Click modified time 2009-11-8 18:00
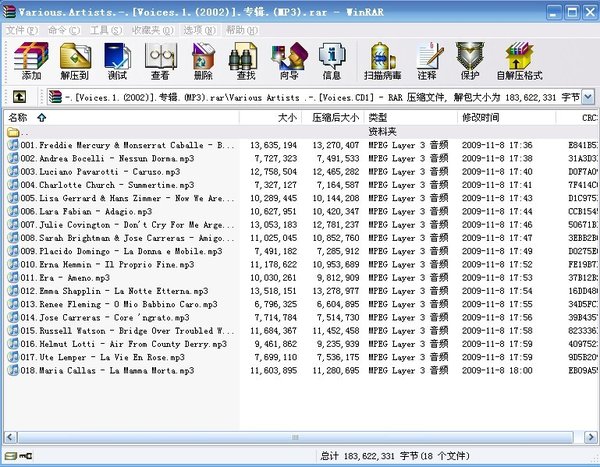Screen dimensions: 600x467 pos(497,371)
